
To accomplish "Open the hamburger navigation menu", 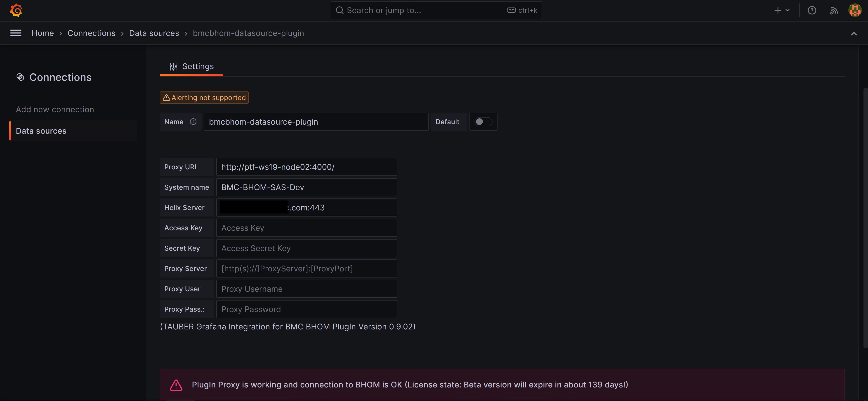I will point(16,33).
